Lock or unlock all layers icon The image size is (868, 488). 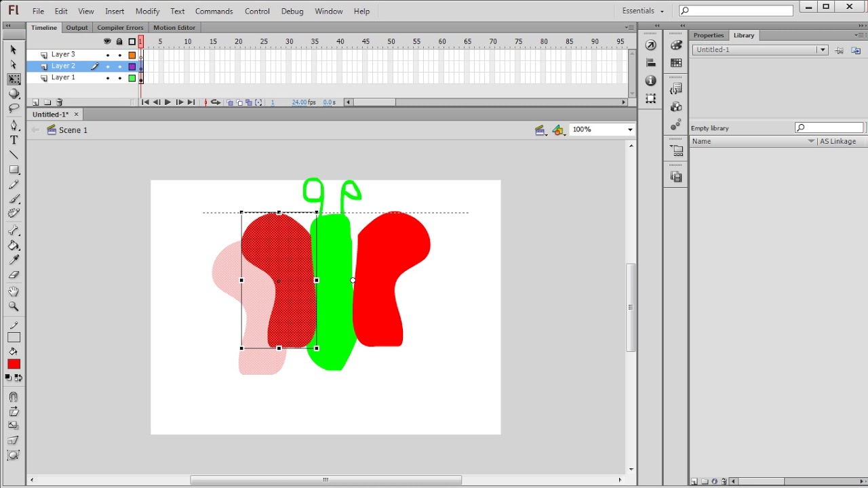[x=120, y=41]
